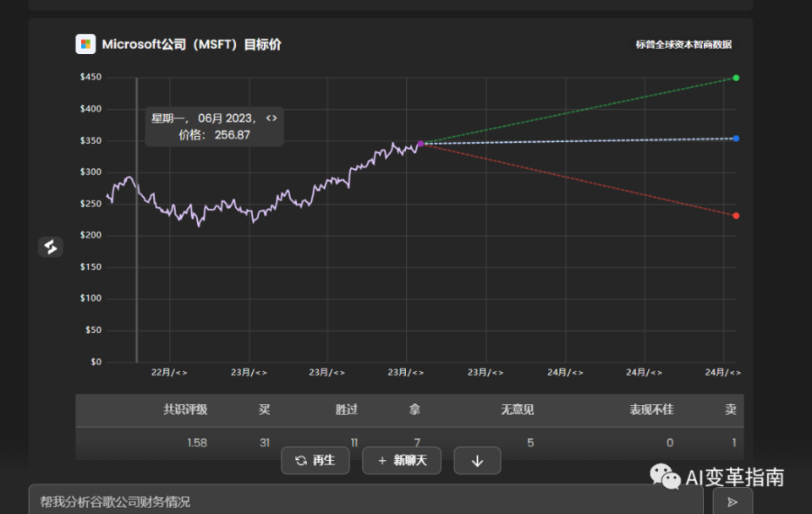Click the send arrow button

[732, 501]
